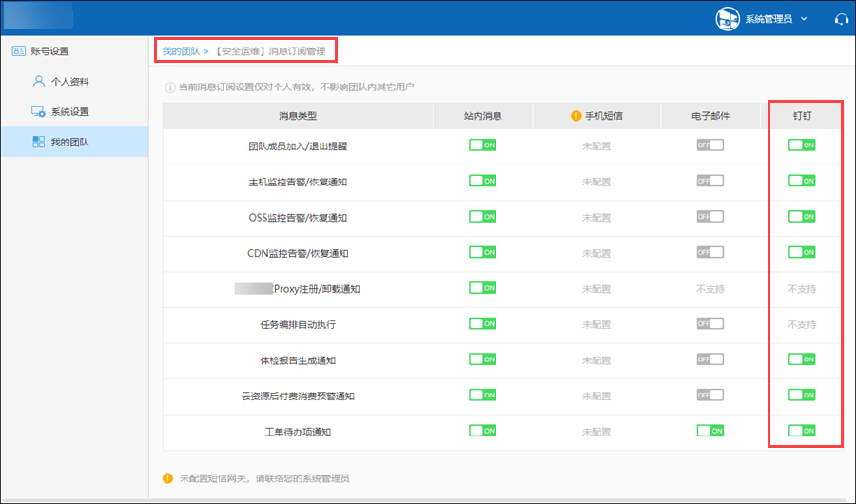Click the account settings card icon
This screenshot has width=856, height=504.
pos(18,51)
